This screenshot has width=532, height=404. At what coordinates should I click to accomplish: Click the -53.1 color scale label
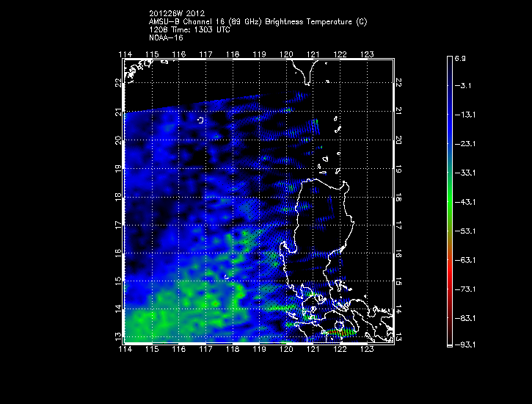tap(465, 231)
